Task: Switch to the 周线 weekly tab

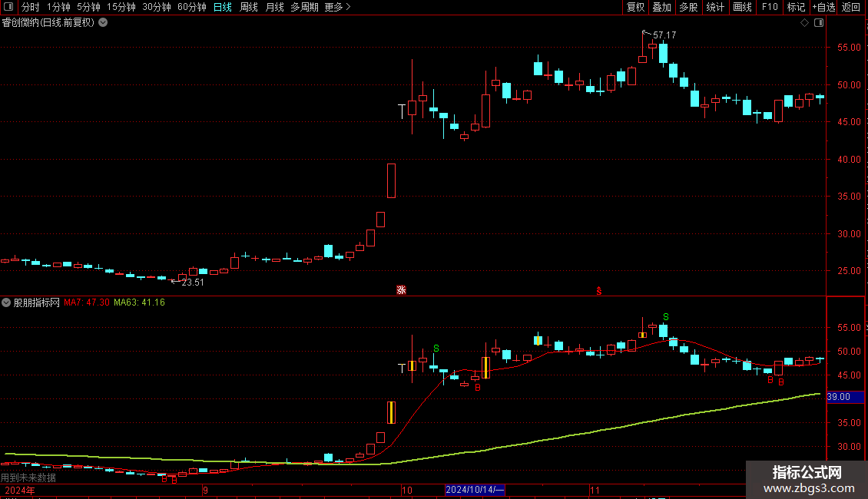Action: tap(249, 7)
